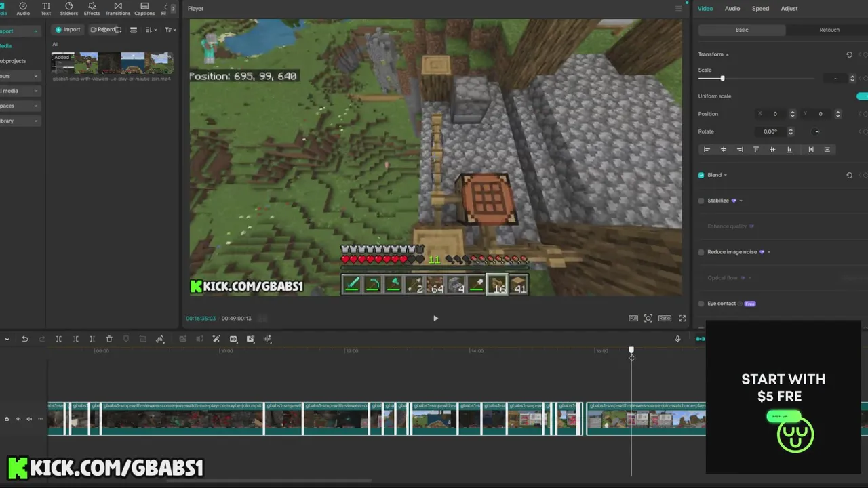
Task: Open the Player panel menu icon
Action: click(678, 9)
